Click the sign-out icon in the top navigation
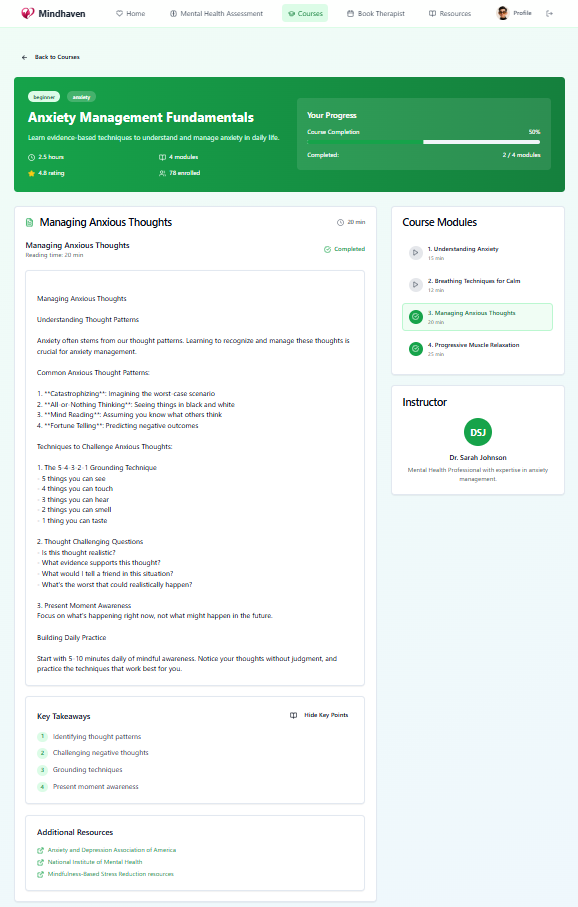 click(x=550, y=14)
